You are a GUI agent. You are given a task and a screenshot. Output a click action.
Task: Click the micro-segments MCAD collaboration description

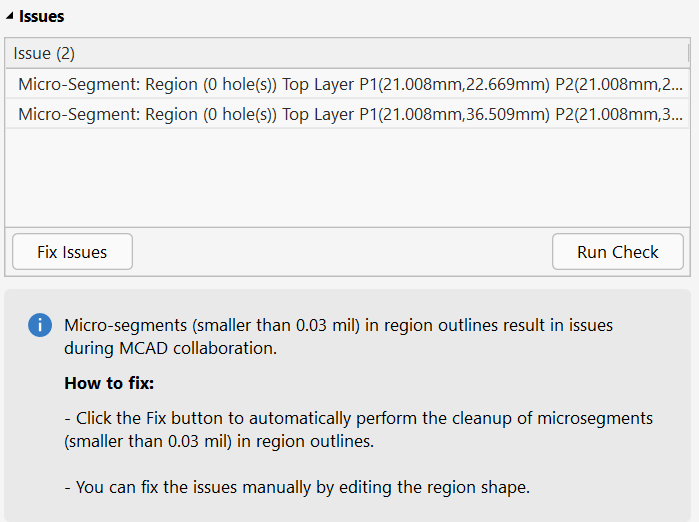(x=338, y=336)
